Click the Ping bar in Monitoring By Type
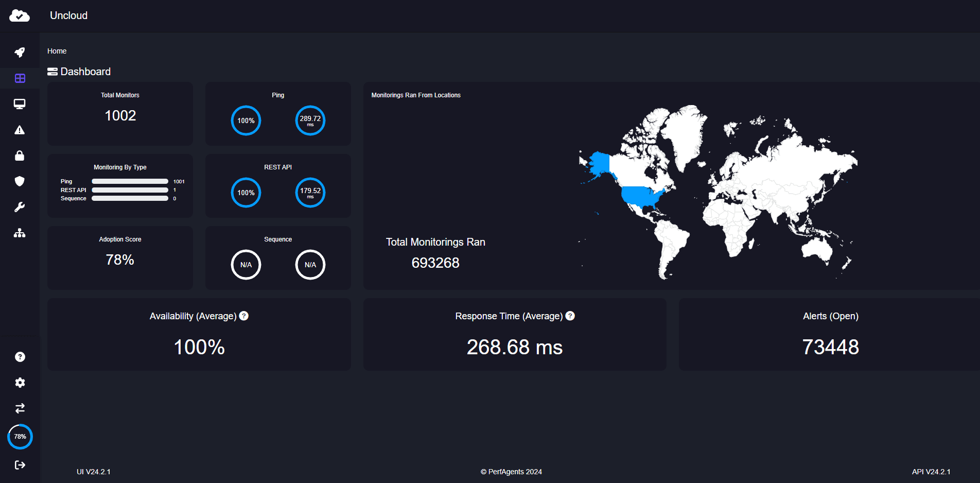This screenshot has width=980, height=483. 130,181
